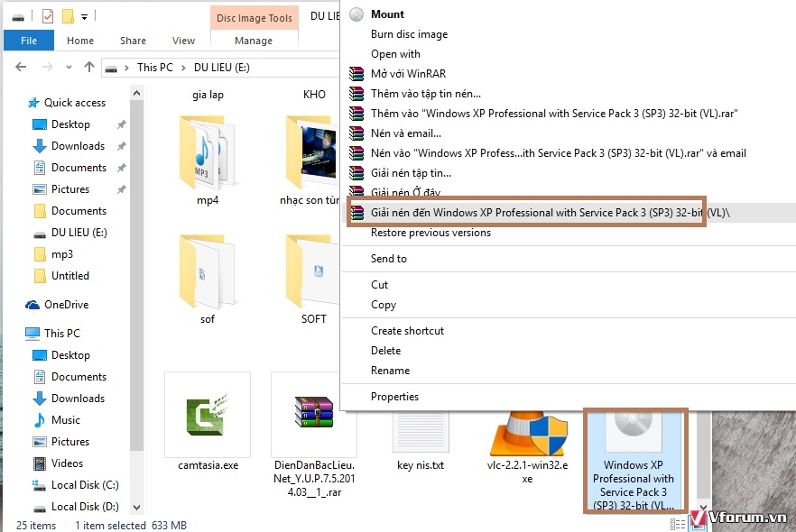Image resolution: width=796 pixels, height=532 pixels.
Task: Open recent locations dropdown arrow
Action: (69, 67)
